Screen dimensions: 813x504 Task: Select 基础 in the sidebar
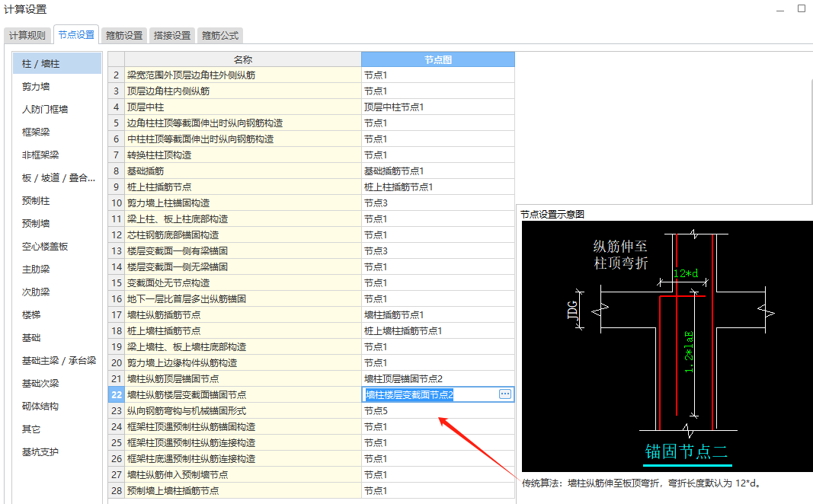(x=57, y=338)
